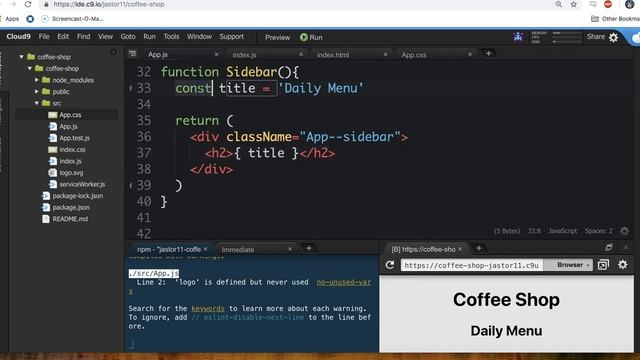640x360 pixels.
Task: Open Chrome profile avatar
Action: [x=629, y=4]
